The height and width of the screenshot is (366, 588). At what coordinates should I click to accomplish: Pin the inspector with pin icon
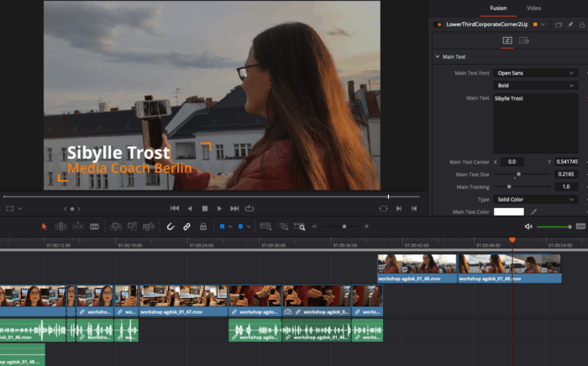(x=570, y=24)
